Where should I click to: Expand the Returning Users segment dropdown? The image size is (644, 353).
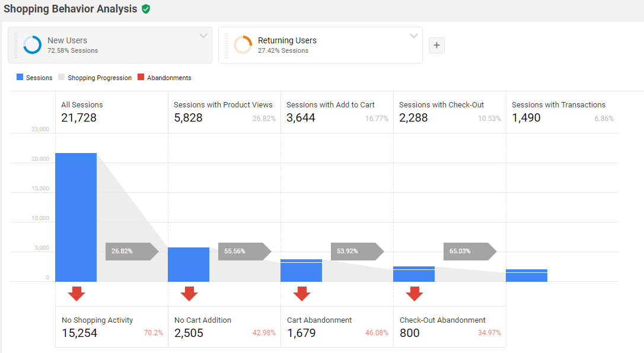click(414, 36)
